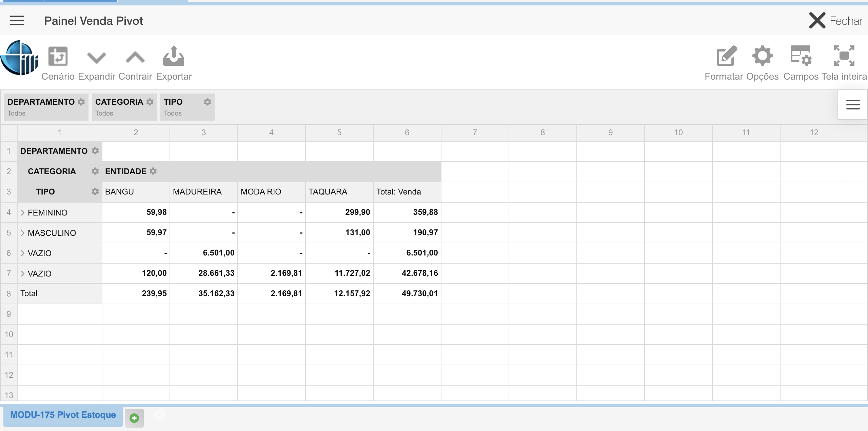Image resolution: width=868 pixels, height=431 pixels.
Task: Open the CATEGORIA filter chip gear
Action: click(150, 102)
